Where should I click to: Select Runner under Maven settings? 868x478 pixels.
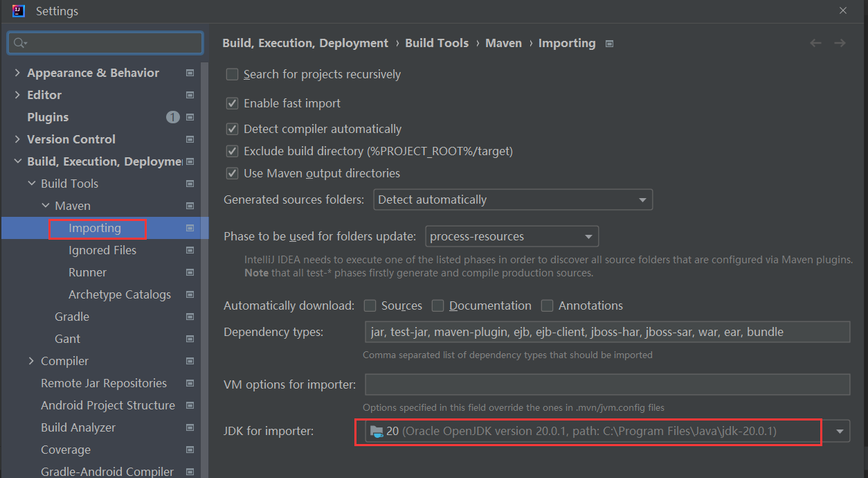[87, 272]
